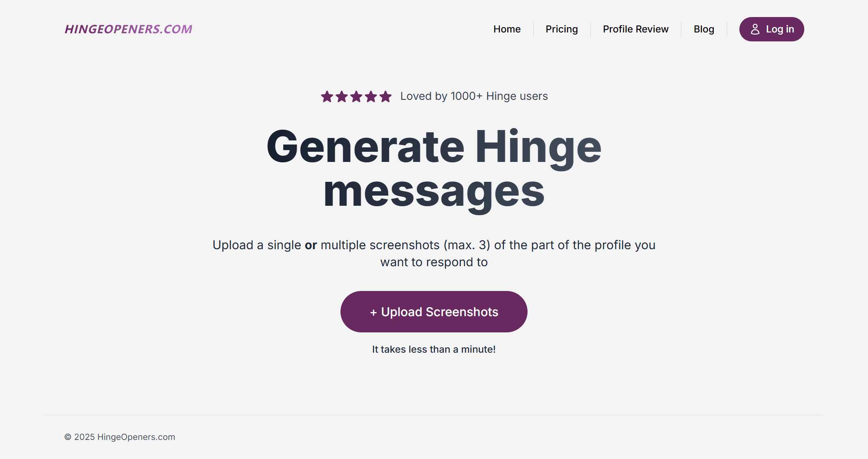Click the HINGEOPENERS.COM logo
This screenshot has height=459, width=868.
(128, 29)
